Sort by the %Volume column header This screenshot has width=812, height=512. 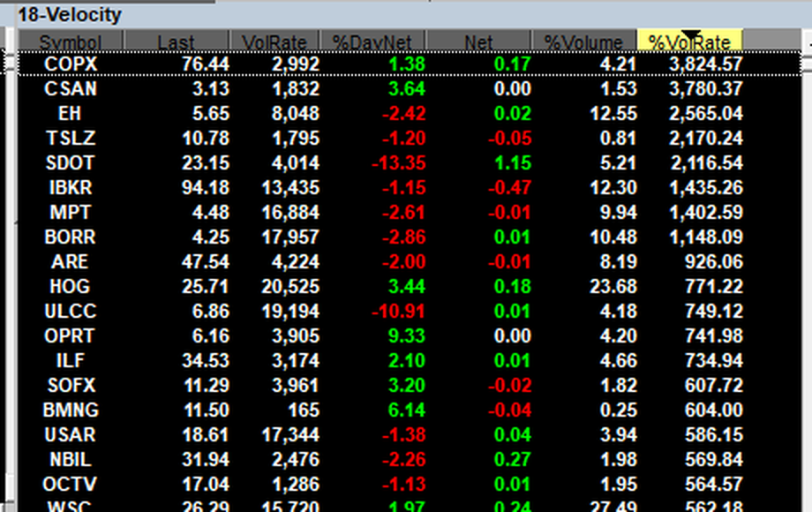point(583,41)
